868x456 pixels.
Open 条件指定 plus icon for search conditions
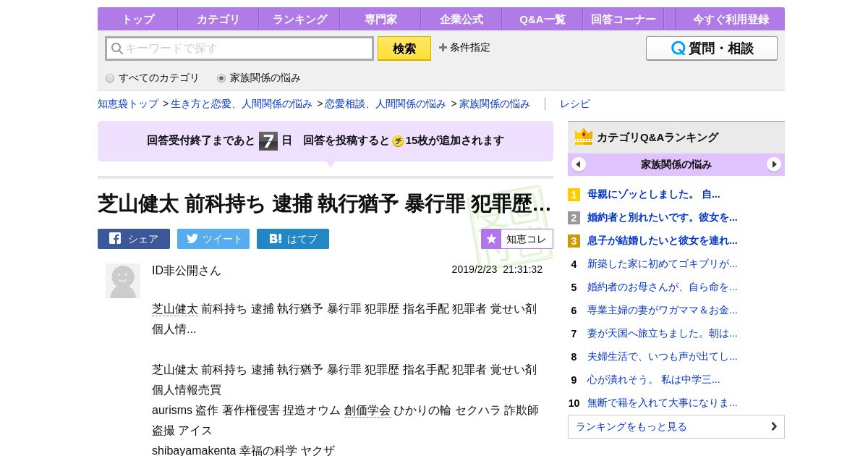click(x=443, y=48)
